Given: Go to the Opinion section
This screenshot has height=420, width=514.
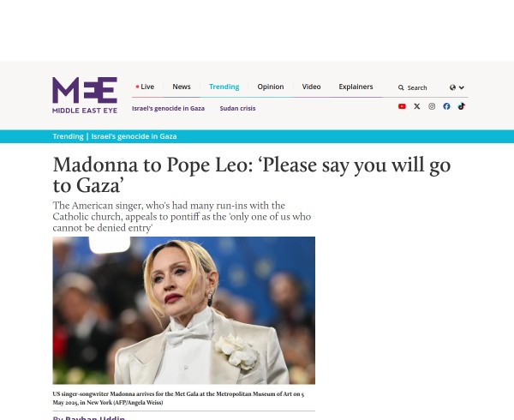Looking at the screenshot, I should click(x=271, y=87).
